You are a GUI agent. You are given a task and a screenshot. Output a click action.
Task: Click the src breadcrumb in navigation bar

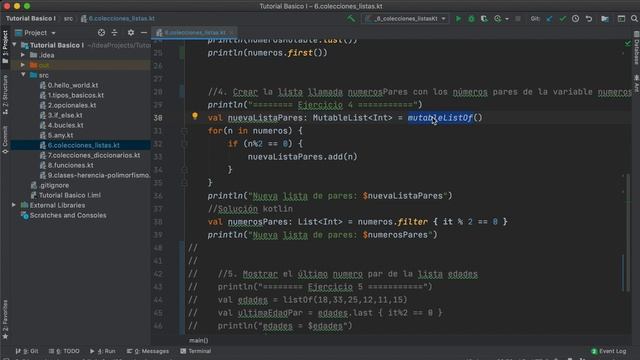pyautogui.click(x=68, y=19)
